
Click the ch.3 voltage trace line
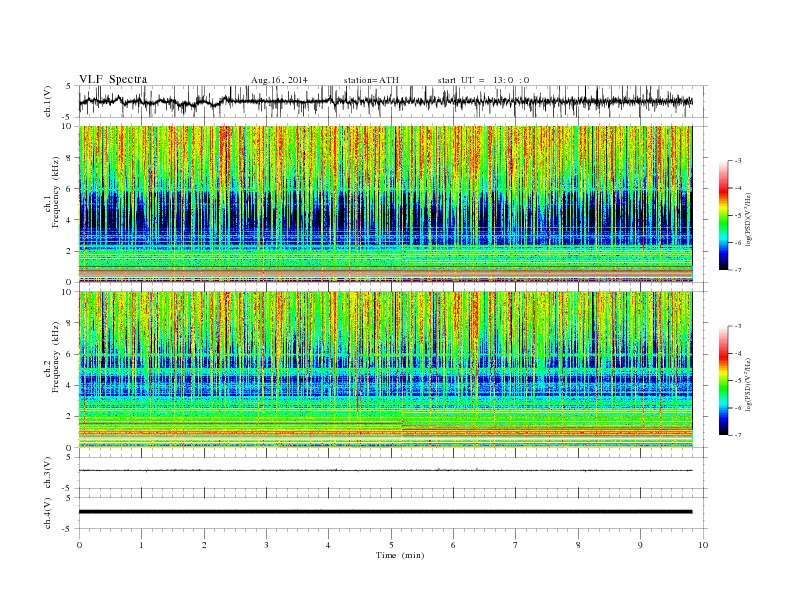(x=386, y=470)
